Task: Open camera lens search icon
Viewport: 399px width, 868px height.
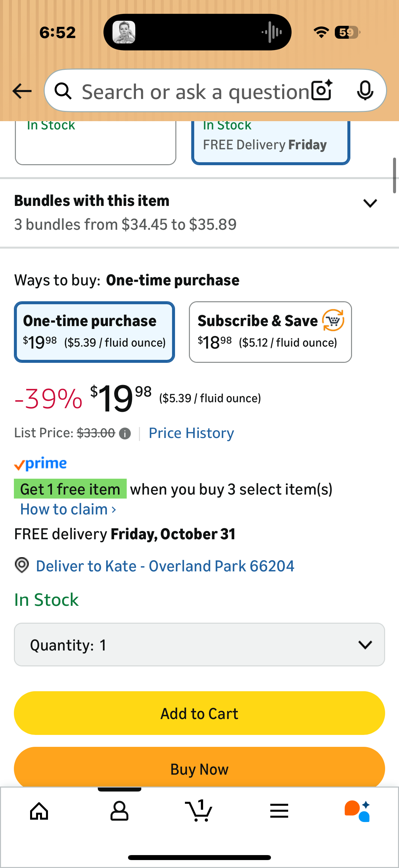Action: pyautogui.click(x=322, y=90)
